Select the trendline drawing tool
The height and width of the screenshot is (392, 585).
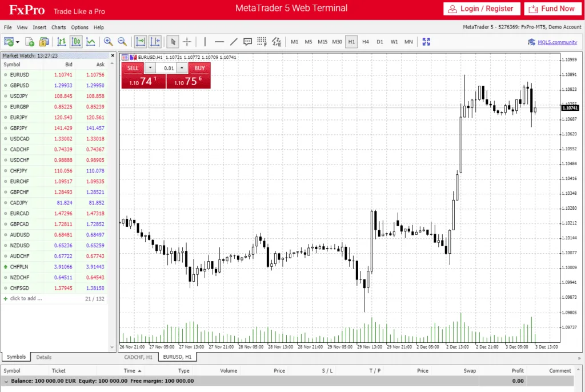coord(234,42)
